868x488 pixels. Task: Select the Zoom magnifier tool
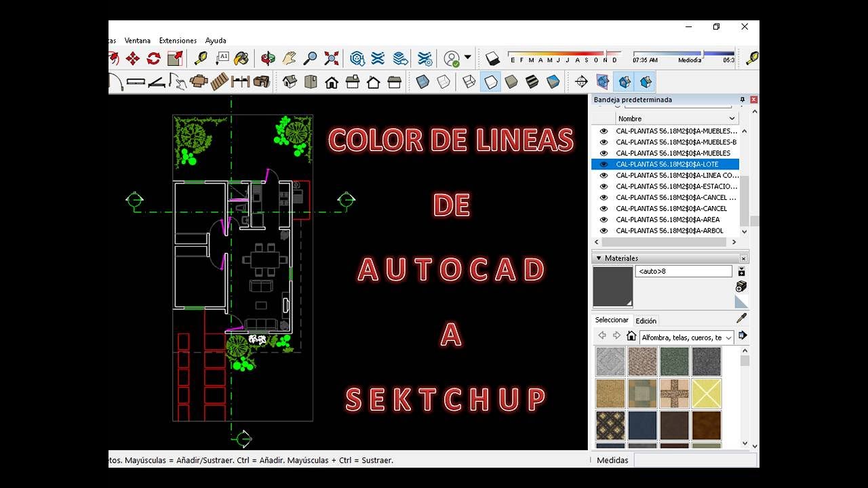(x=310, y=58)
